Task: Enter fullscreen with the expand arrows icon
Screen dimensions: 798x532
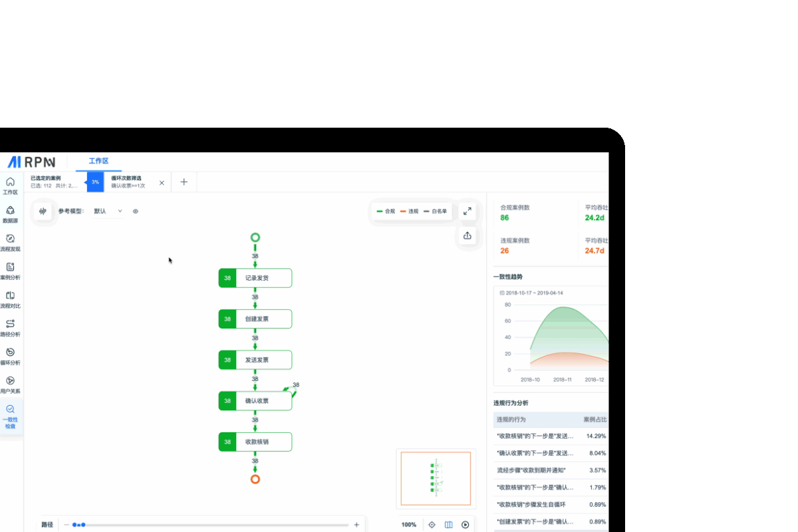Action: tap(467, 211)
